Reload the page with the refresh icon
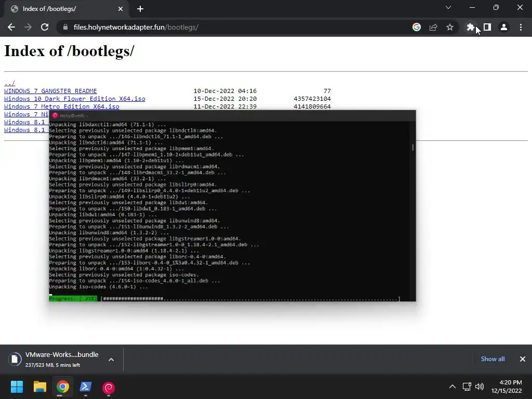Screen dimensions: 532x399 click(45, 27)
